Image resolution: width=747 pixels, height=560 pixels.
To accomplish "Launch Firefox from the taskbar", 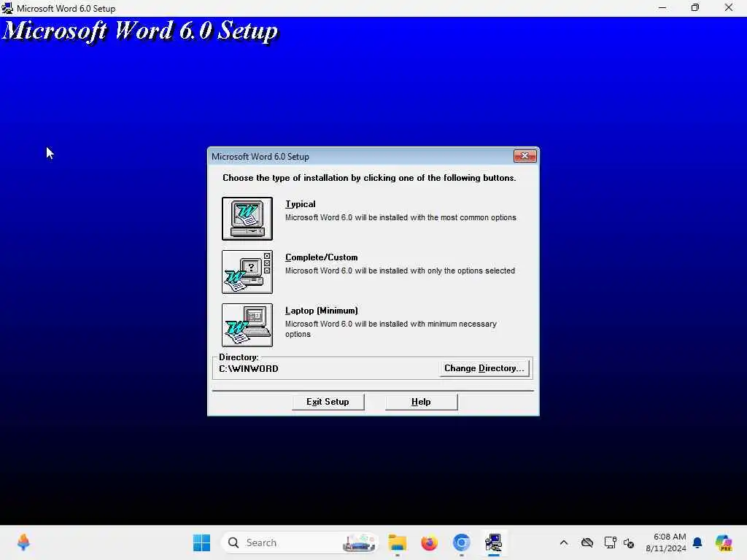I will tap(429, 542).
